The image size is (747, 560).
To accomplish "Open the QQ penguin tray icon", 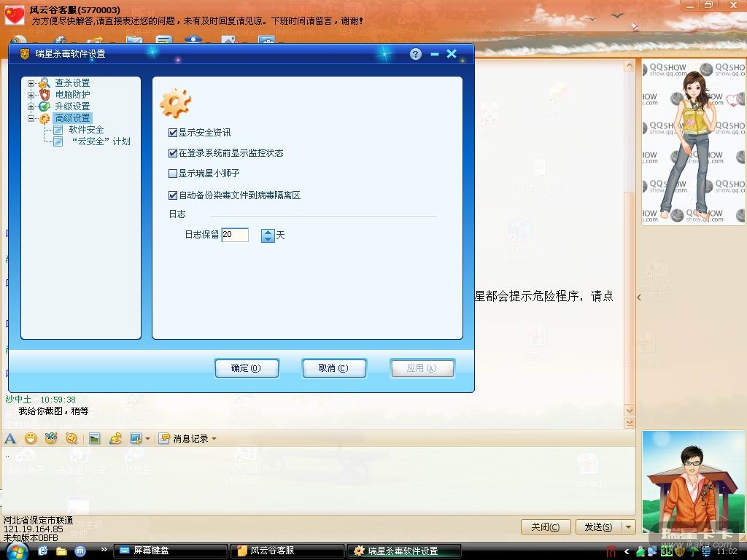I will (x=640, y=551).
